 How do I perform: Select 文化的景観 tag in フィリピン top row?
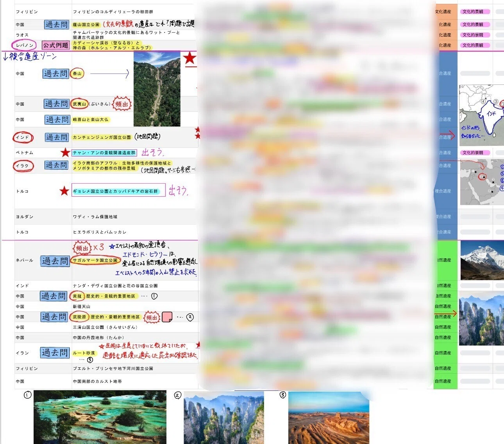point(474,12)
